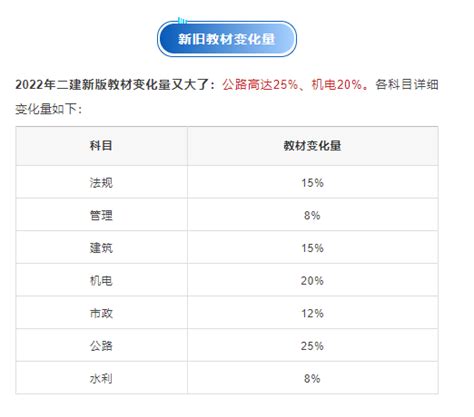Select the red text 机电20%
The image size is (474, 417).
coord(337,85)
